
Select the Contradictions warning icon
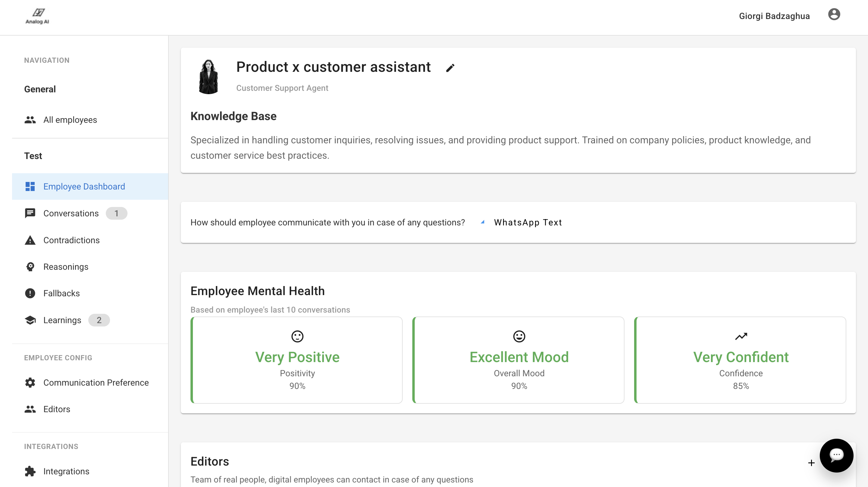(30, 240)
